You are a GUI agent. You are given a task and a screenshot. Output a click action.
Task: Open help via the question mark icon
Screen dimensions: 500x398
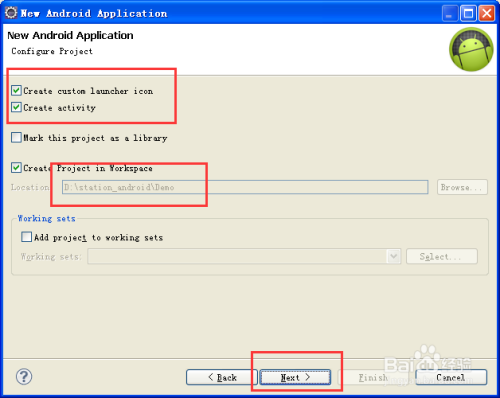tap(24, 377)
